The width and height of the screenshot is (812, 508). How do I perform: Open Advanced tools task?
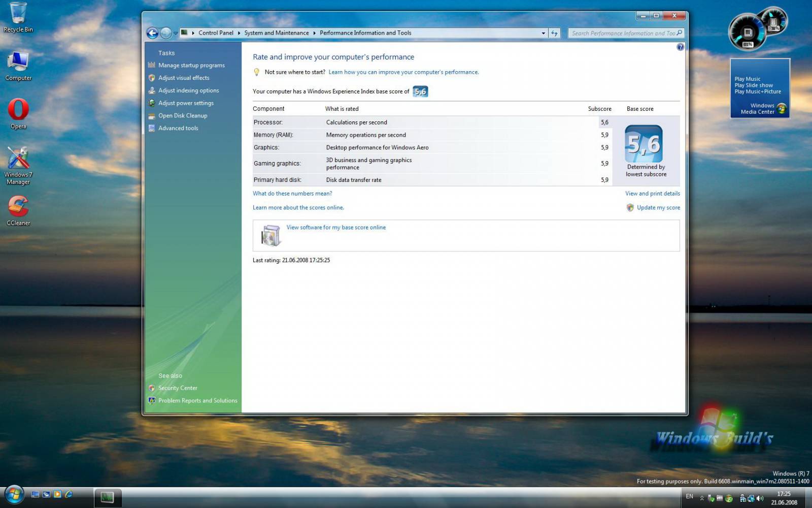pos(178,128)
